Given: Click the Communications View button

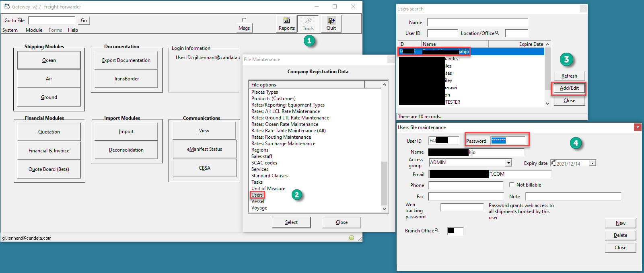Looking at the screenshot, I should (204, 131).
